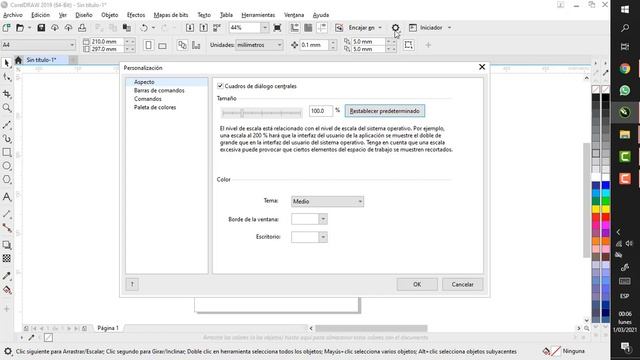Image resolution: width=640 pixels, height=360 pixels.
Task: Open the Ventana menu
Action: 294,15
